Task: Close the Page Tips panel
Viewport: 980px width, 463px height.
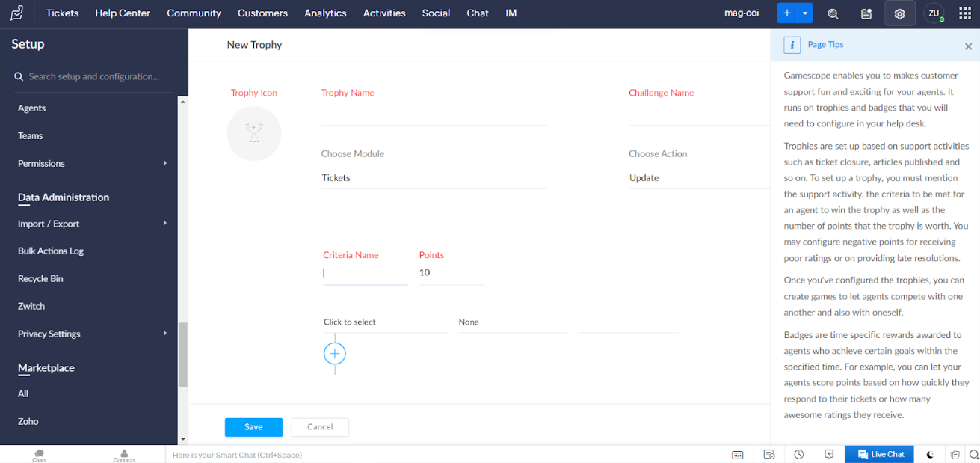Action: coord(968,46)
